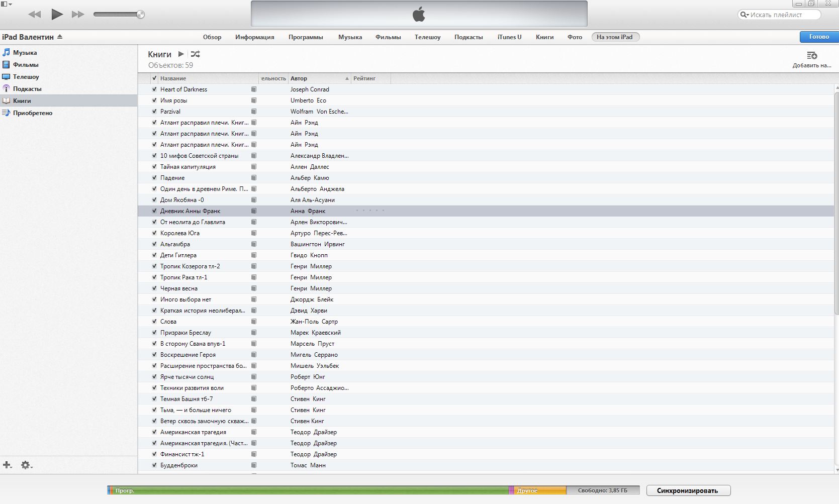Click the add playlist plus icon
Screen dimensions: 839x504
pyautogui.click(x=7, y=465)
